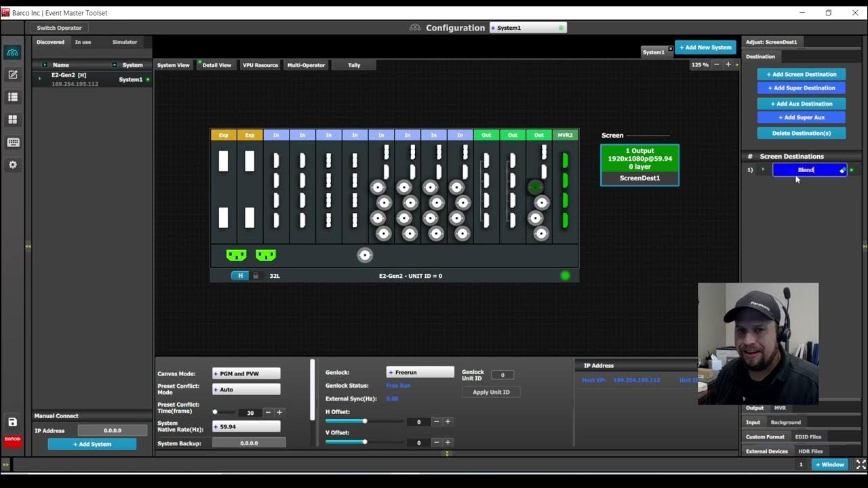Click the Save floppy-disk icon
Screen dimensions: 868x488
(12, 422)
